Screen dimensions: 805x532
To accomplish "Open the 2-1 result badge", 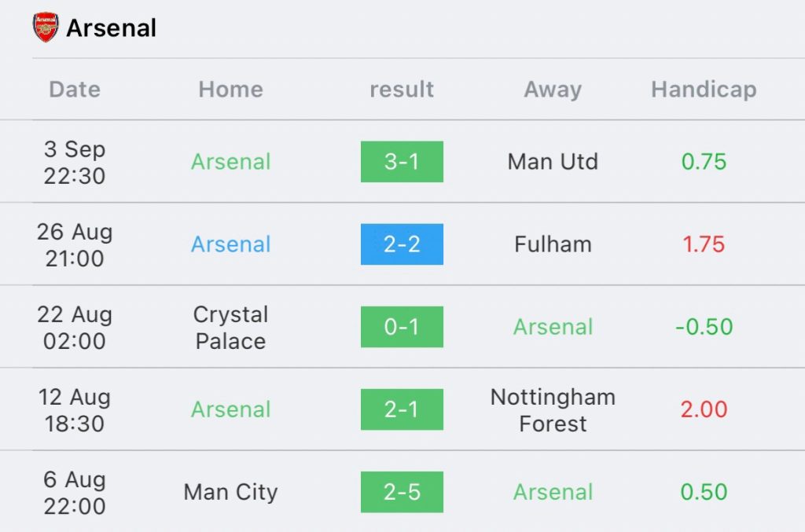I will coord(402,409).
